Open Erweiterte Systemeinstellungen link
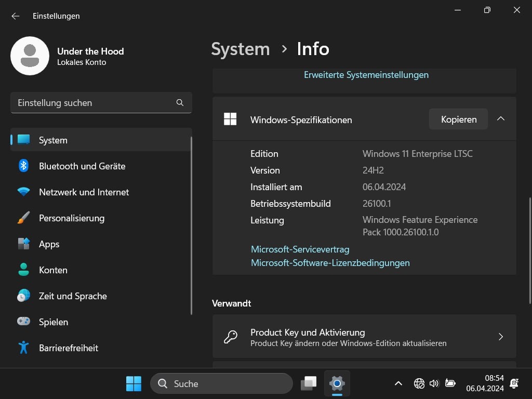 (366, 75)
